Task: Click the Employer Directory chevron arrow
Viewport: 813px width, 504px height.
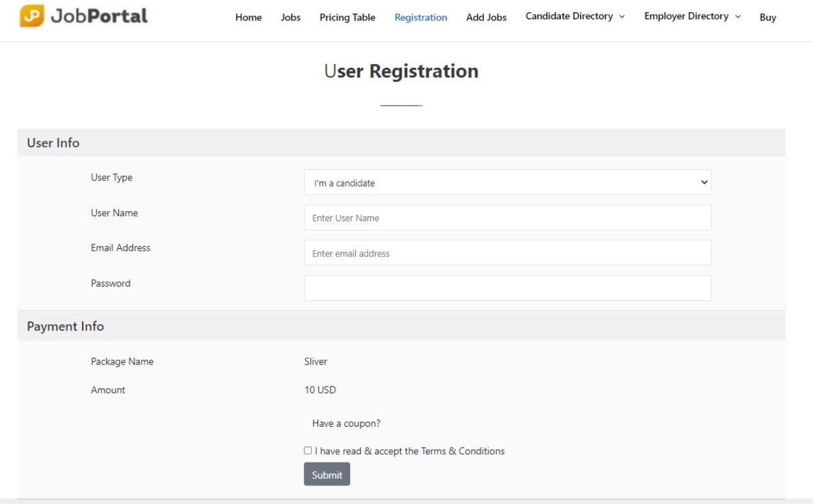Action: [738, 17]
